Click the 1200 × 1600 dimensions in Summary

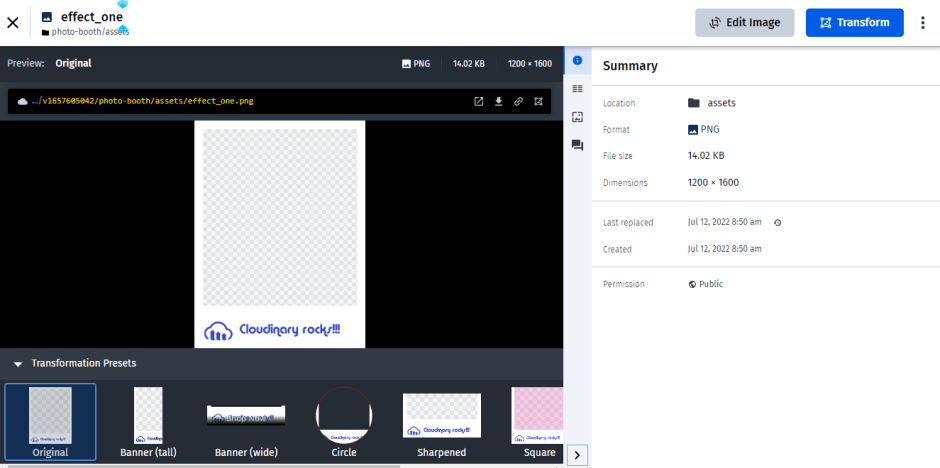tap(713, 182)
